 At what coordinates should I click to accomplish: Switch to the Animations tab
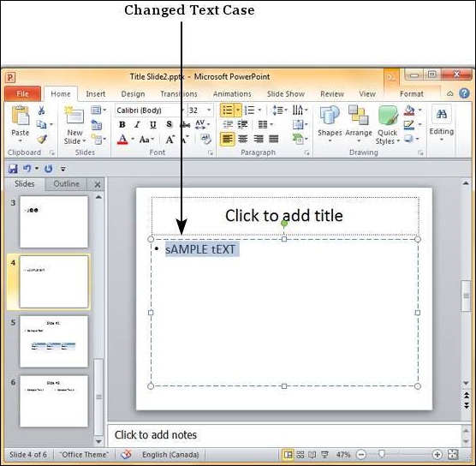(232, 94)
